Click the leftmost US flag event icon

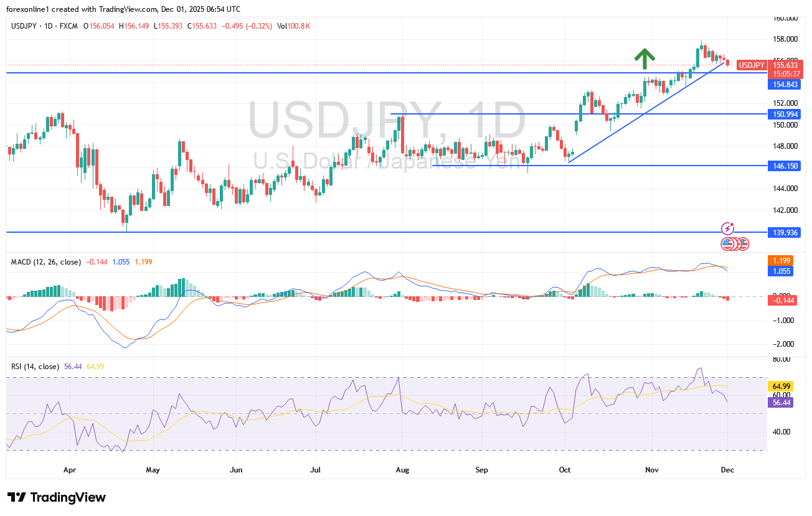point(727,243)
